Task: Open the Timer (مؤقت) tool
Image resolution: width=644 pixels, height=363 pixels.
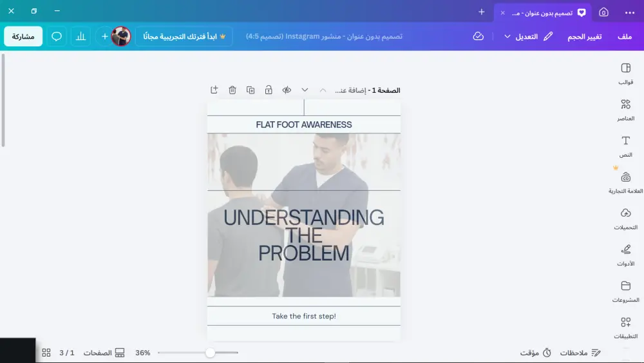Action: pos(536,353)
